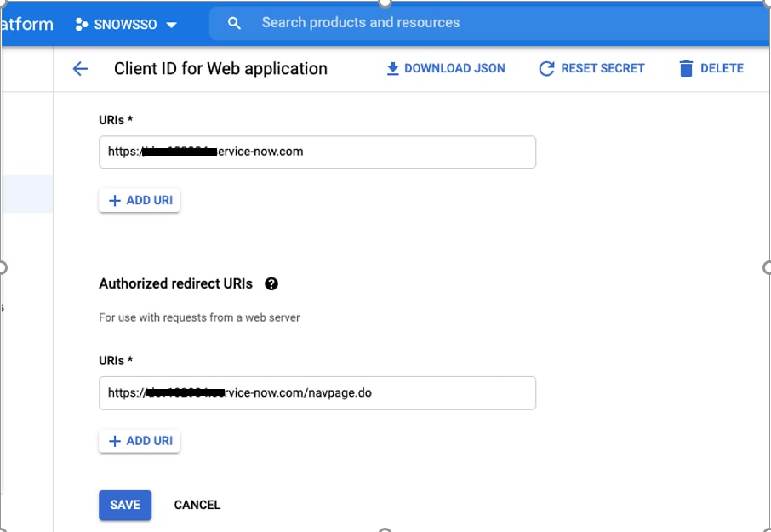Click the Delete trash icon

[685, 68]
